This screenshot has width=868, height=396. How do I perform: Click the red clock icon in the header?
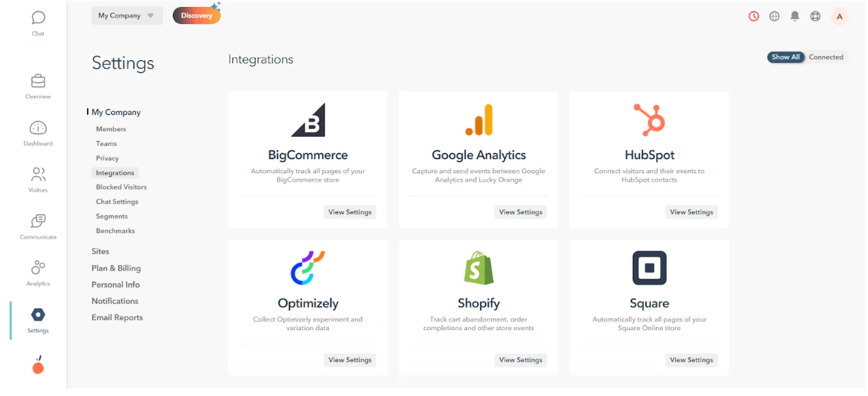pos(754,16)
